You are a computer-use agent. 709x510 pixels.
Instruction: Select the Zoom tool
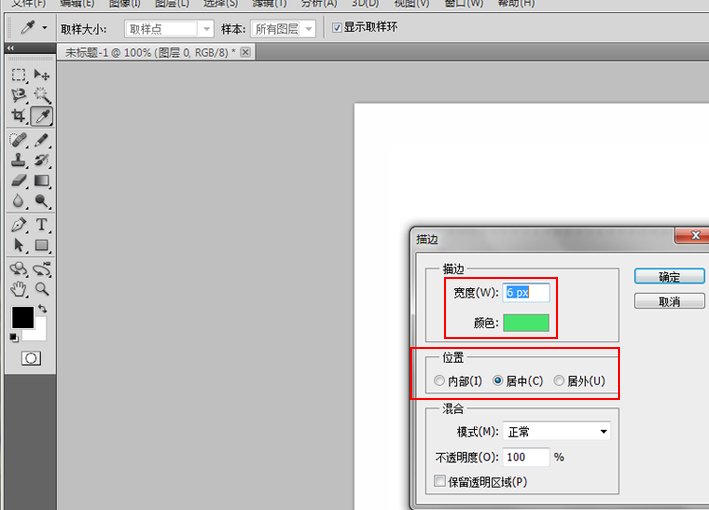(42, 289)
